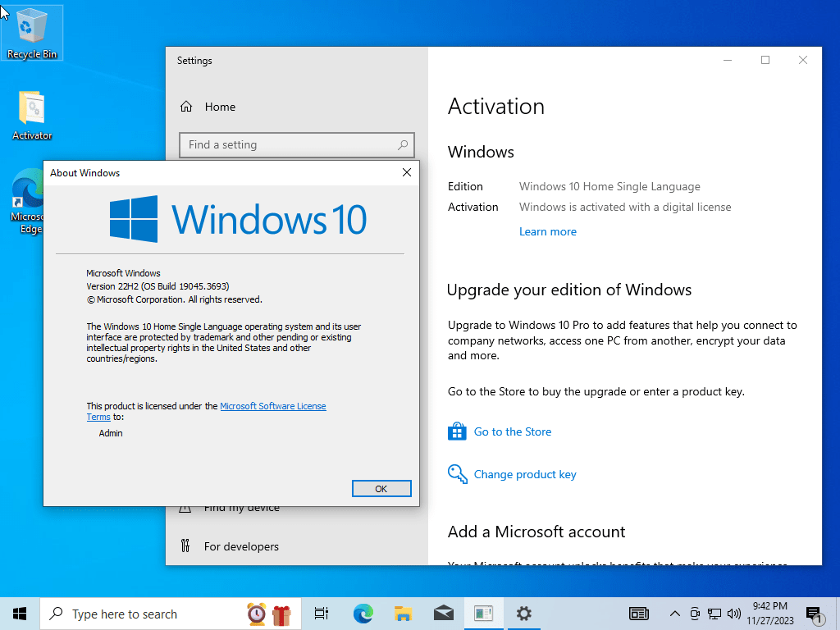Click the For developers tools icon
The height and width of the screenshot is (630, 840).
(185, 546)
